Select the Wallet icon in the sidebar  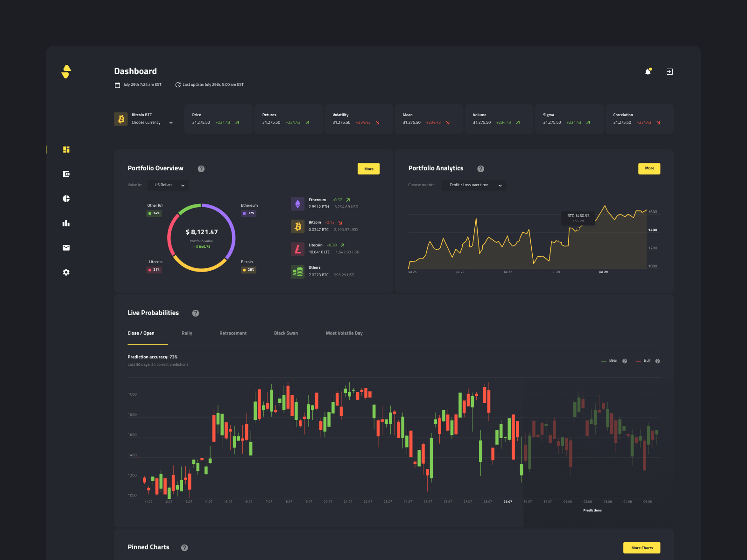(66, 174)
